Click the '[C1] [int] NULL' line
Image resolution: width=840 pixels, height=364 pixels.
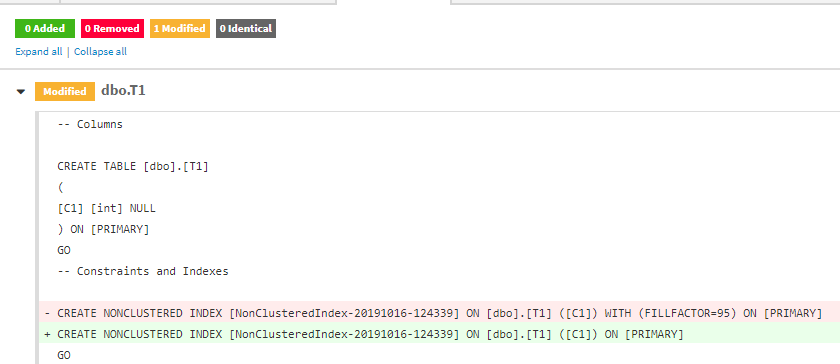(x=107, y=208)
